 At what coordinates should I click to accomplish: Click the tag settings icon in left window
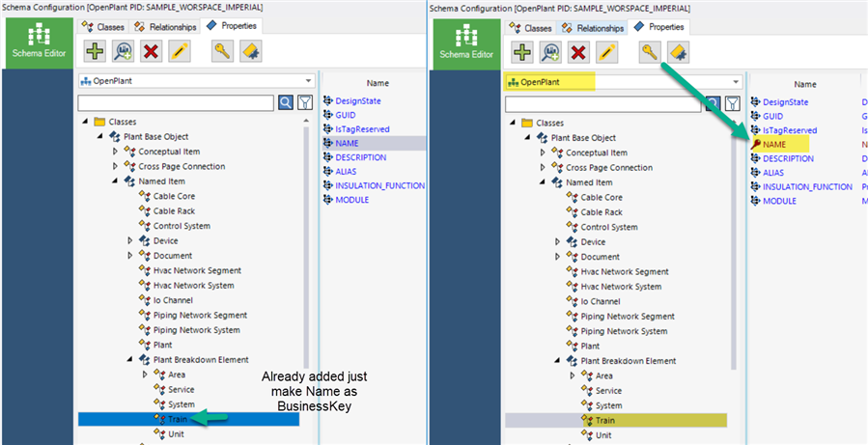pos(250,51)
